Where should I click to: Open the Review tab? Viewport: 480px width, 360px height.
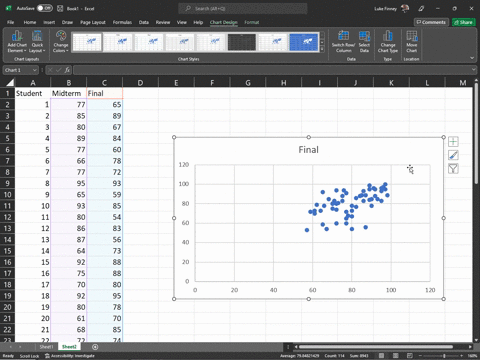tap(163, 22)
